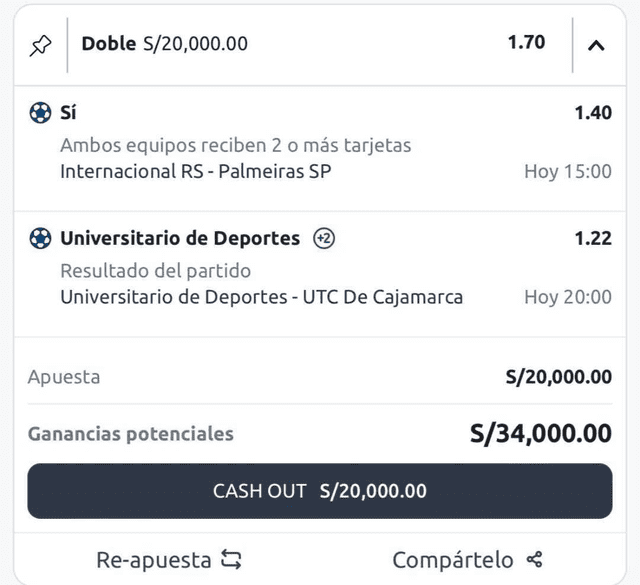Click the Apuesta S/20,000.00 stake amount
Screen dimensions: 640x585
[x=559, y=377]
